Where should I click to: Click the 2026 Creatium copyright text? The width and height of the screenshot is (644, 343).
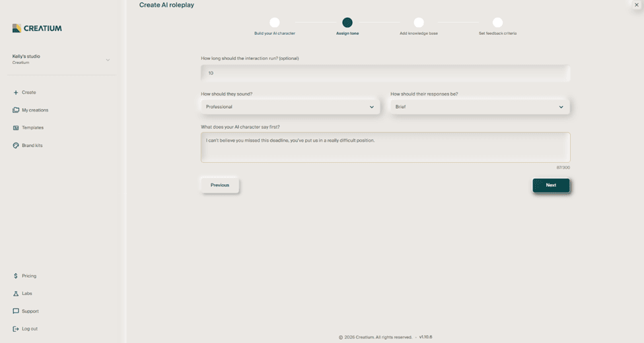(x=375, y=337)
